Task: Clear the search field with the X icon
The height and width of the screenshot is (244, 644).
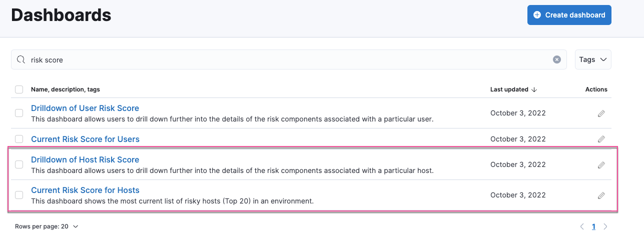Action: pyautogui.click(x=556, y=59)
